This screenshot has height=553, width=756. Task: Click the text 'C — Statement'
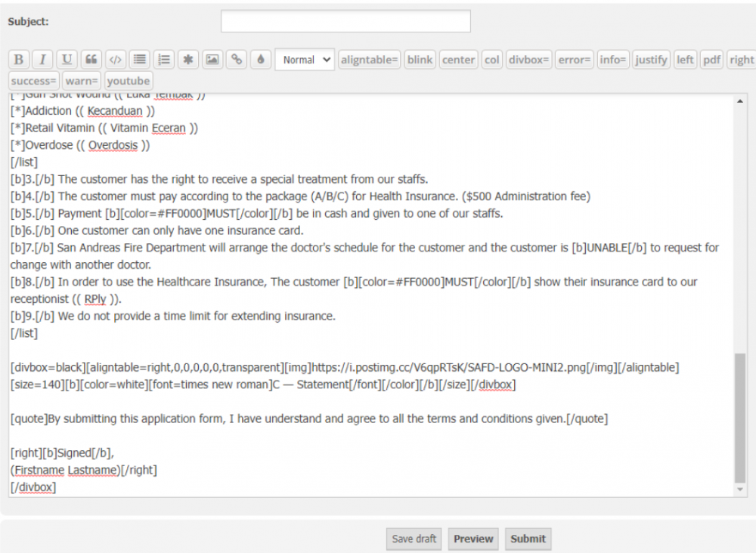pyautogui.click(x=311, y=385)
